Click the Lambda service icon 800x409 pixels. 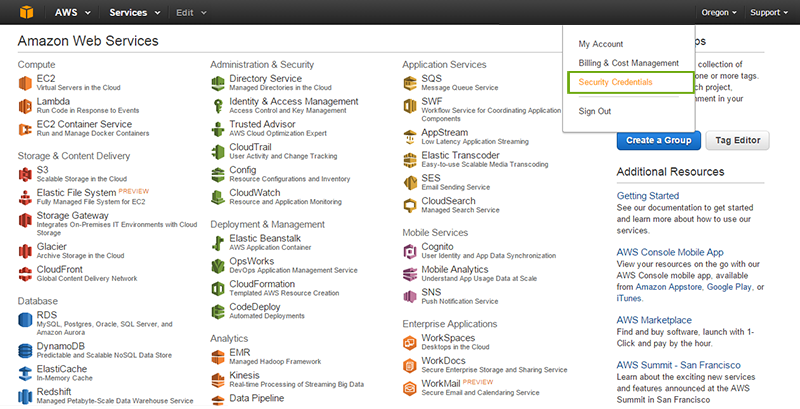[x=26, y=106]
